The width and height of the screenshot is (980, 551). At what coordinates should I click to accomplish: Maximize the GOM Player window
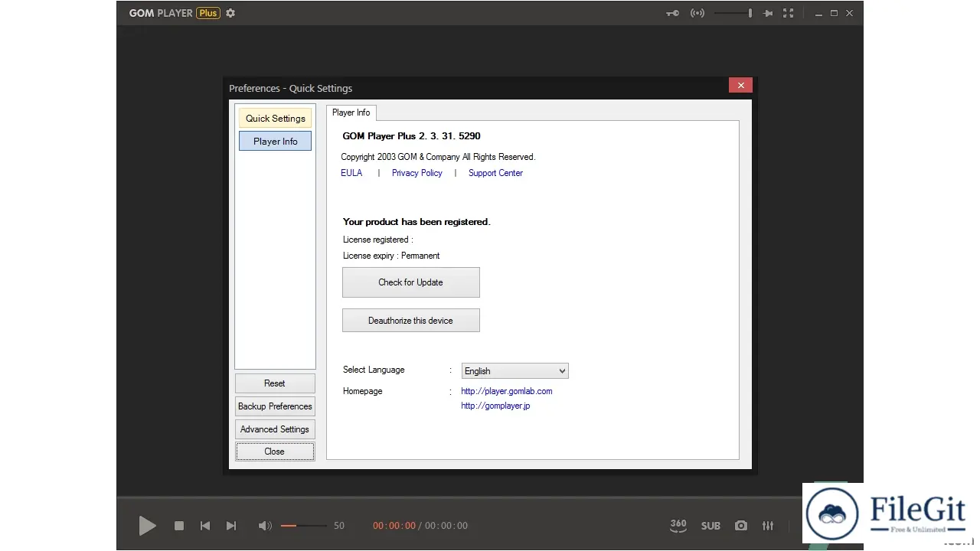pyautogui.click(x=835, y=13)
